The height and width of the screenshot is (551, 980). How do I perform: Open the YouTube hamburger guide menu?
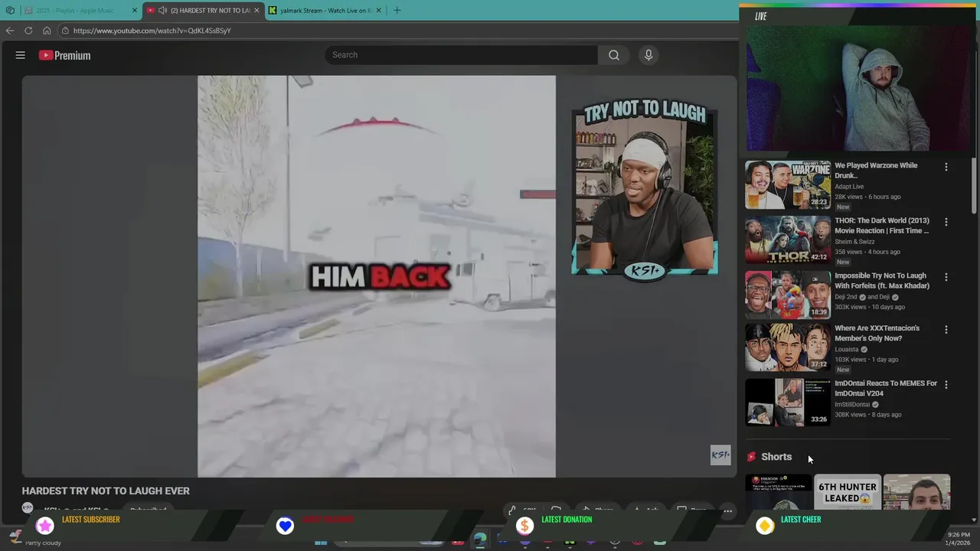pyautogui.click(x=21, y=55)
